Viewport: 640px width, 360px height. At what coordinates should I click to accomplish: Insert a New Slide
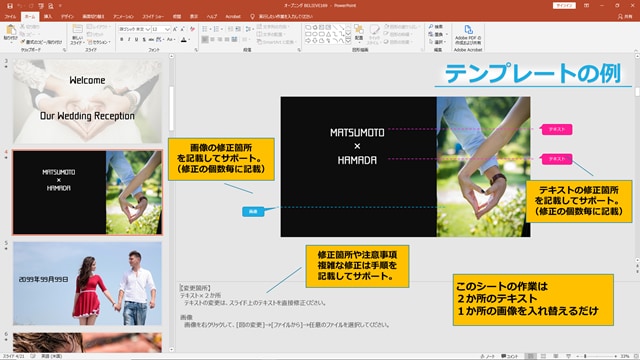click(x=77, y=34)
